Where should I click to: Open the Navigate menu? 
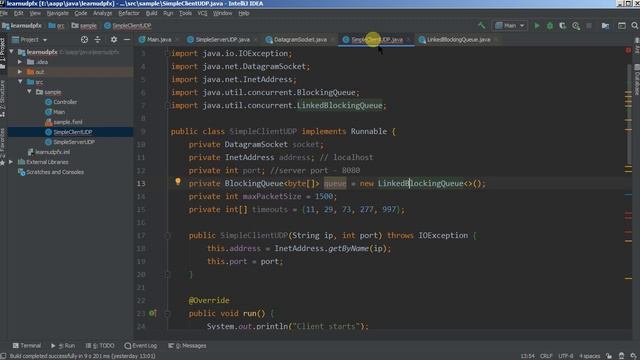pos(58,13)
